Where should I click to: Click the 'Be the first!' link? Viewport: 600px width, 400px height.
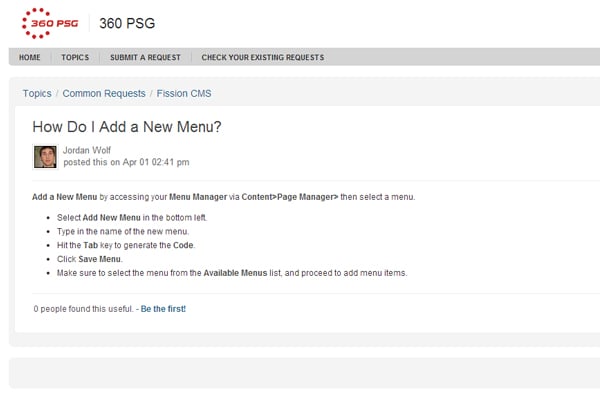[163, 309]
